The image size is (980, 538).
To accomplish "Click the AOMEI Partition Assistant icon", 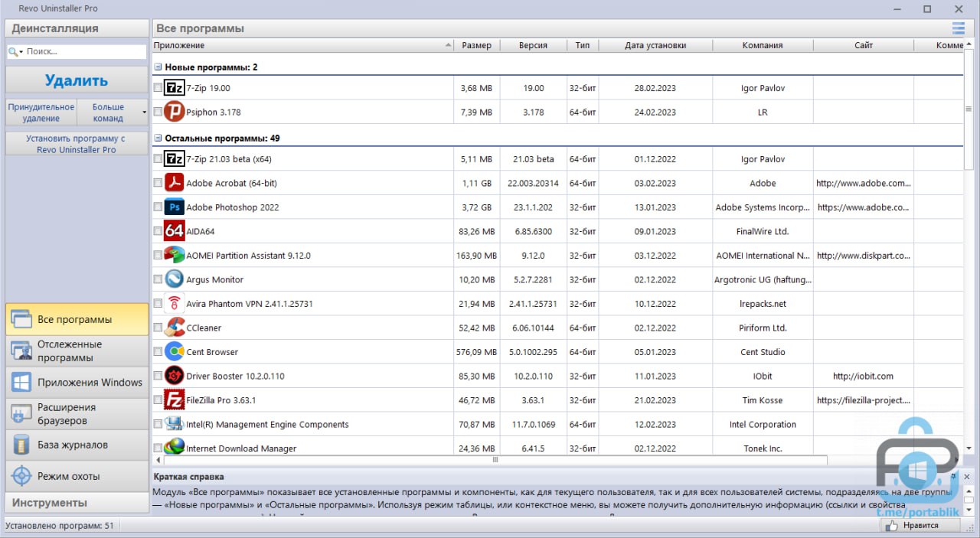I will [x=175, y=256].
